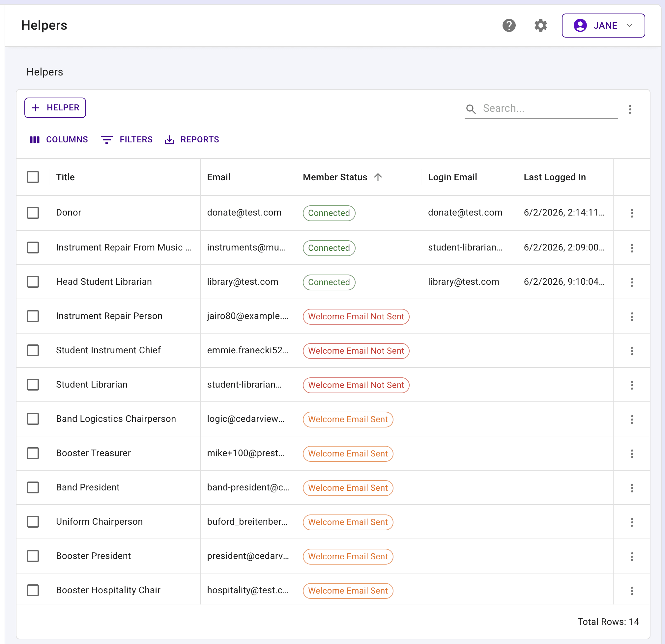Viewport: 665px width, 644px height.
Task: Select Instrument Repair From Music row checkbox
Action: pyautogui.click(x=33, y=248)
